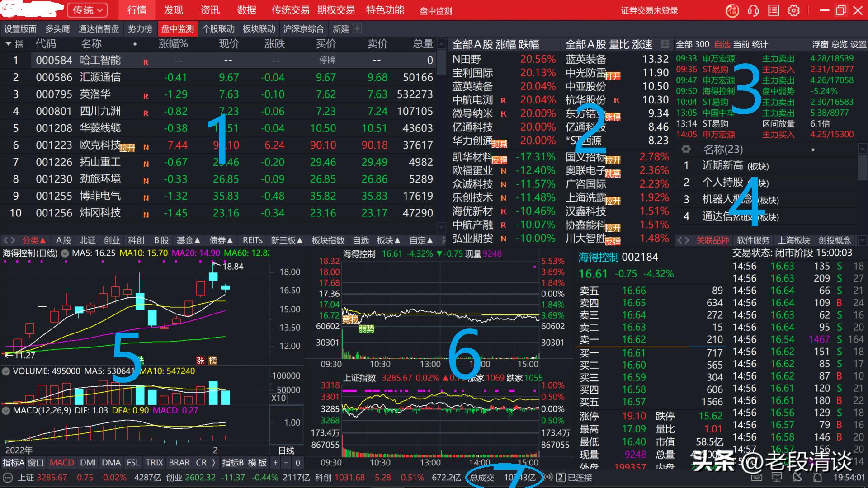The width and height of the screenshot is (868, 488).
Task: Click the keyboard icon in the status bar
Action: (756, 478)
